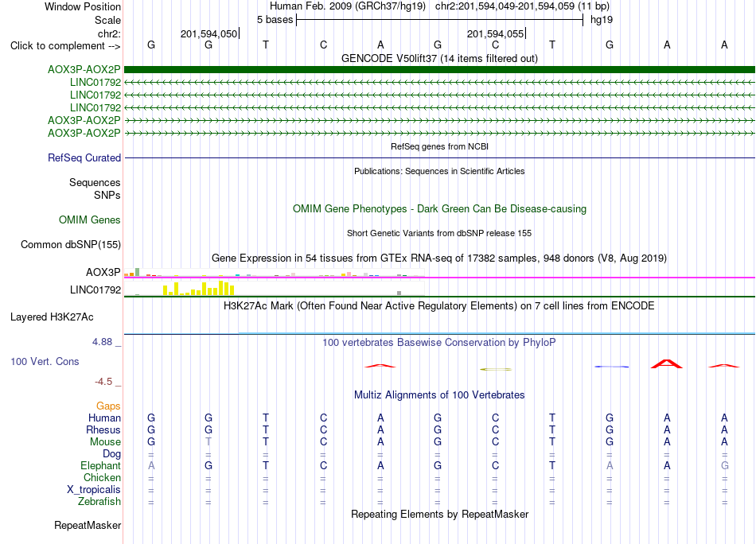Click the 'SNPs' track label
This screenshot has width=756, height=544.
(107, 195)
